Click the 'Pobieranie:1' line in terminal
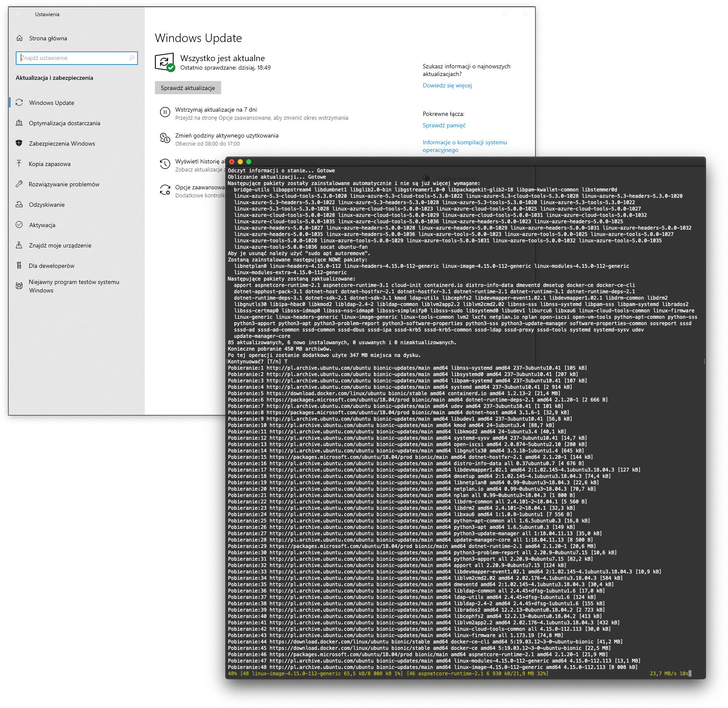The height and width of the screenshot is (708, 728). pos(407,368)
